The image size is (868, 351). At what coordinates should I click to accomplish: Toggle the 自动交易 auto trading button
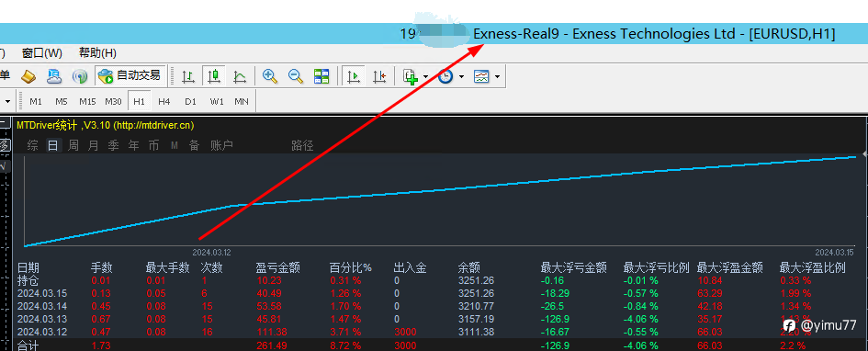tap(130, 76)
